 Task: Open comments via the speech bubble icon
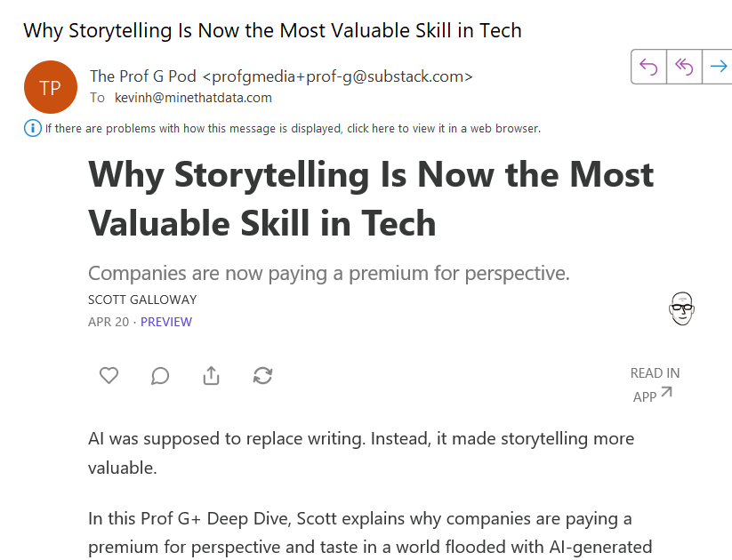(x=160, y=375)
